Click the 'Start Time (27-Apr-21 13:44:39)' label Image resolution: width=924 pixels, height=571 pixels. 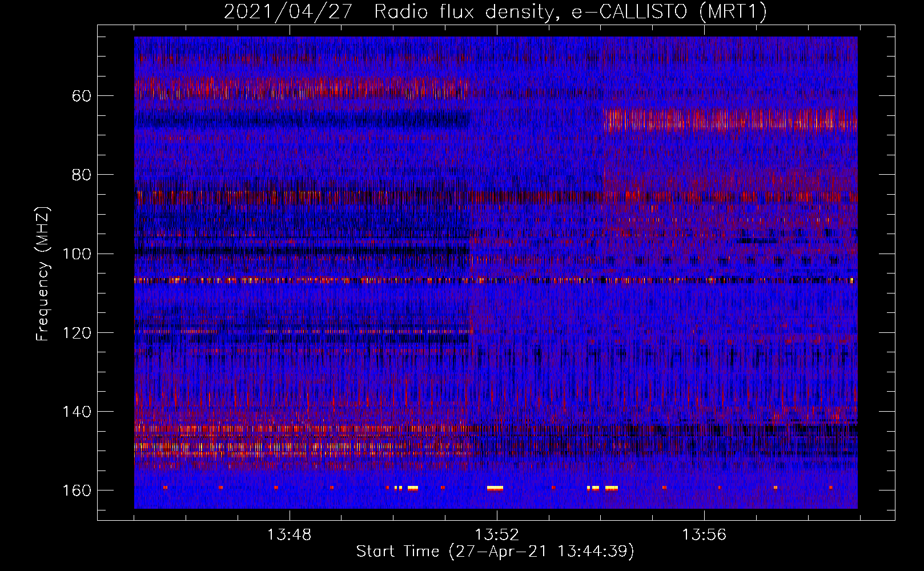[x=495, y=552]
